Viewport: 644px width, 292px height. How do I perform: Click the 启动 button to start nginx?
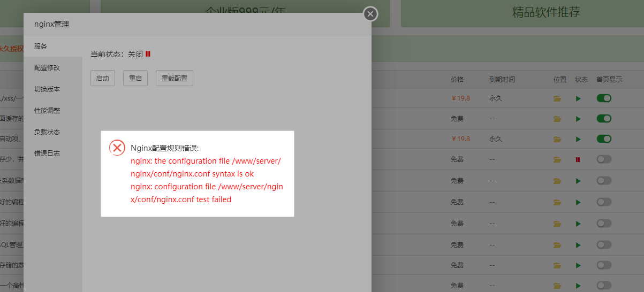coord(103,78)
